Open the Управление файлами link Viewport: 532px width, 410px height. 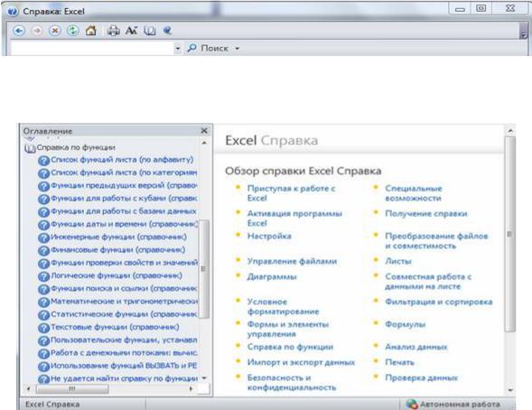point(292,262)
